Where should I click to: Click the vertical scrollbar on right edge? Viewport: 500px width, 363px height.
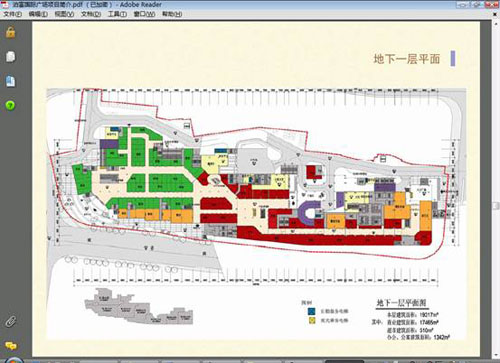496,188
